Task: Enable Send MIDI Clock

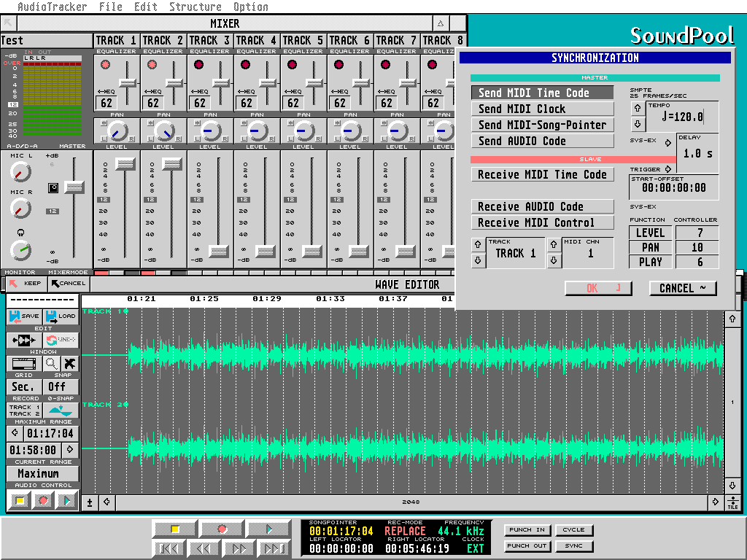Action: coord(543,109)
